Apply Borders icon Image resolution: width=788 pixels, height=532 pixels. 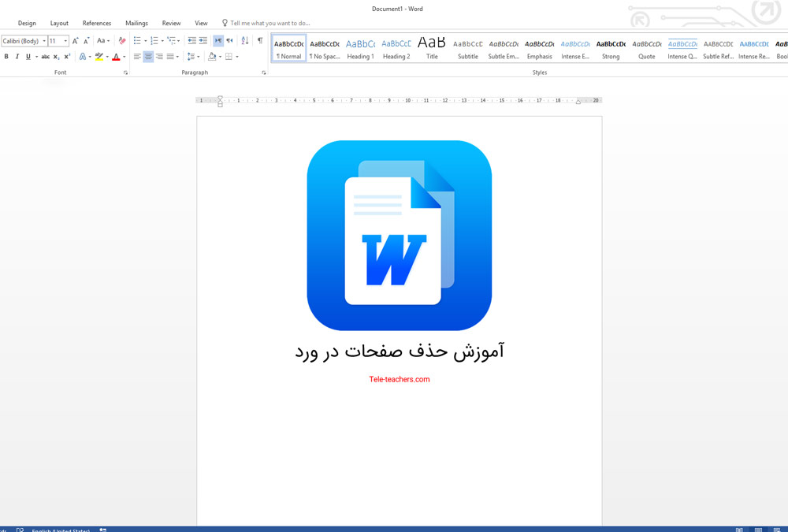pyautogui.click(x=229, y=57)
